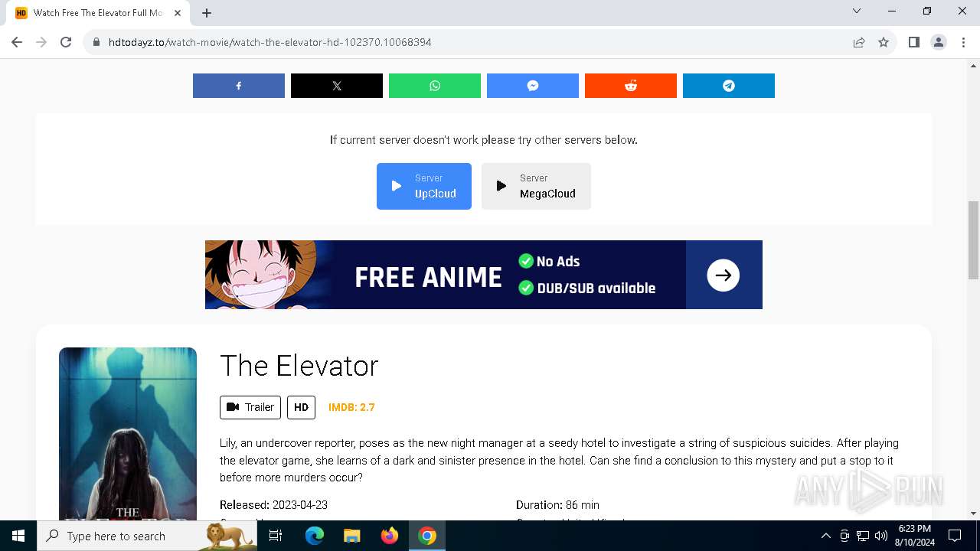The height and width of the screenshot is (551, 980).
Task: Open File Explorer from taskbar
Action: pos(351,536)
